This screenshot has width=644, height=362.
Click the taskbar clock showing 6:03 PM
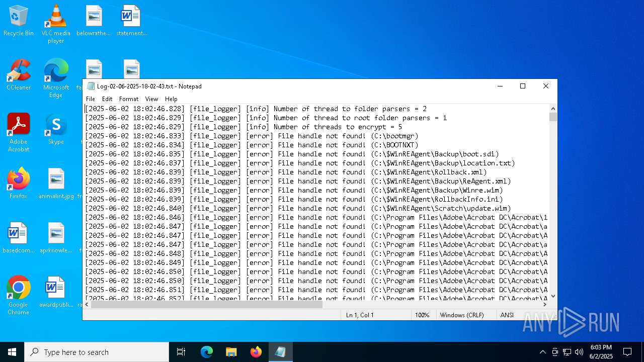pos(601,352)
